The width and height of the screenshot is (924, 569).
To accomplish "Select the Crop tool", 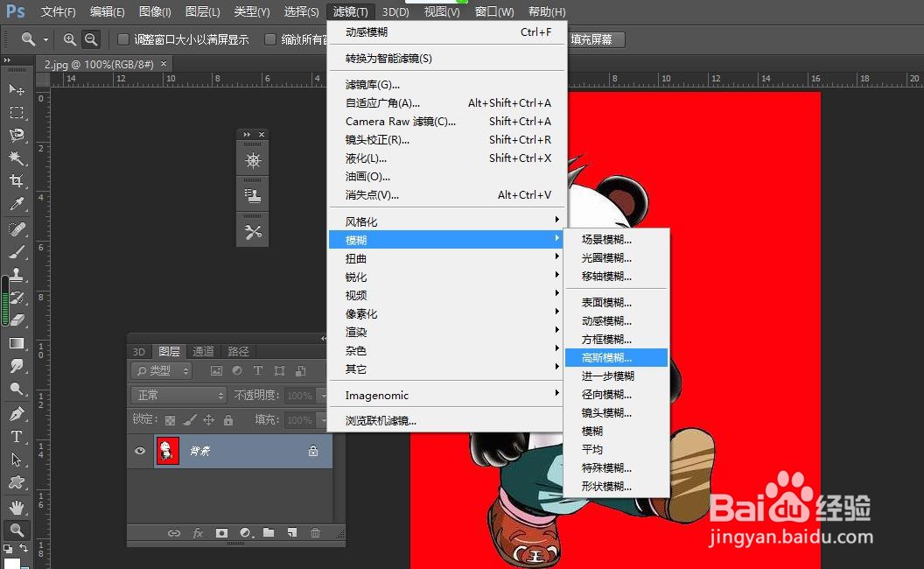I will 17,181.
